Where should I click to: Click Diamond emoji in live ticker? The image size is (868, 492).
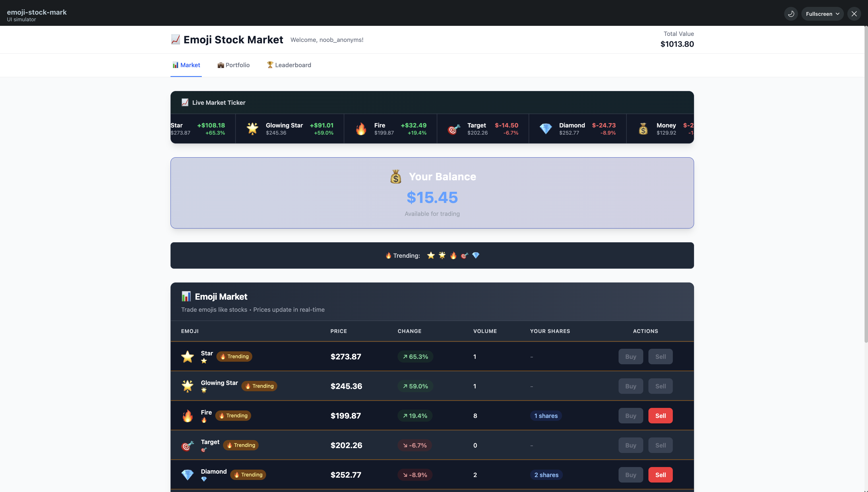coord(545,129)
